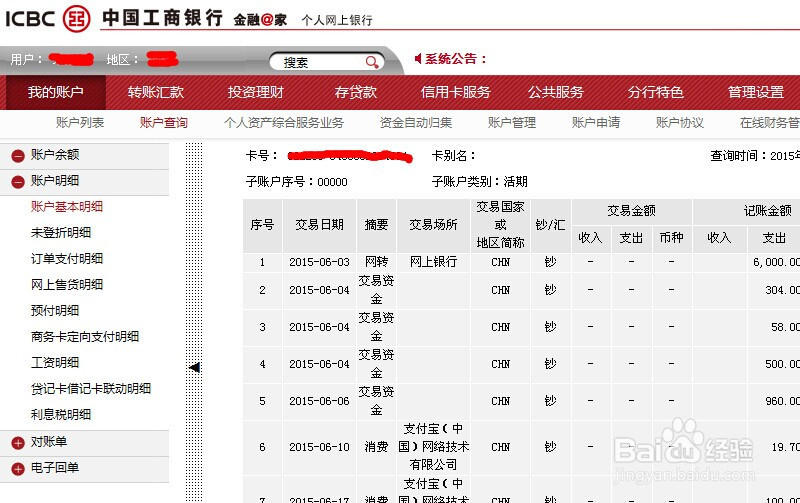Screen dimensions: 800x503
Task: Select 贷记卡借记卡联动明细 in sidebar
Action: coord(91,389)
